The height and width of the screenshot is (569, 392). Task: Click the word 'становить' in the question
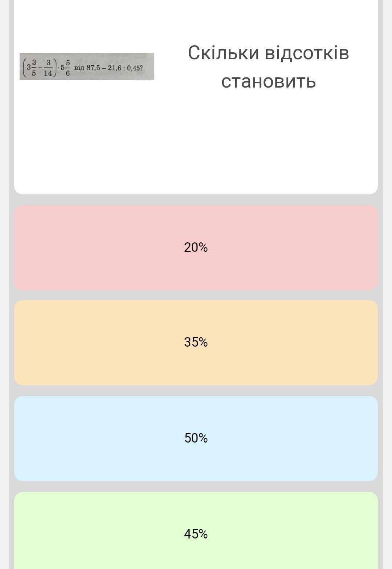coord(268,81)
